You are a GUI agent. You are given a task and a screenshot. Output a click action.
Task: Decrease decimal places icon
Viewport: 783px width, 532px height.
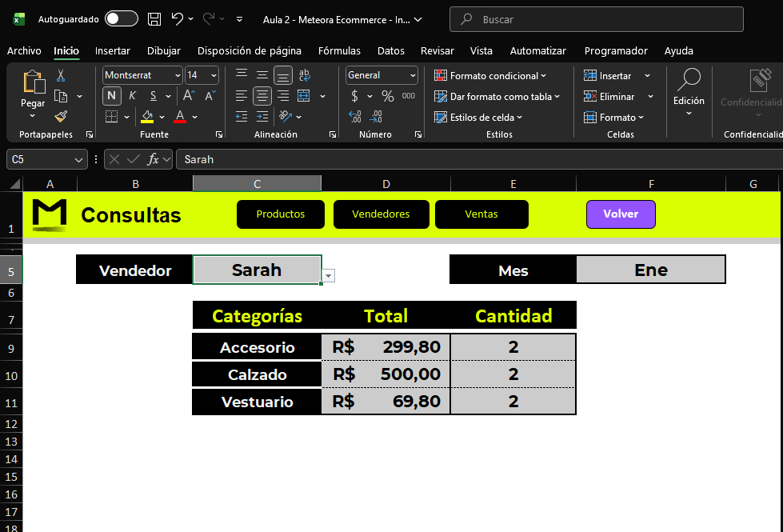[x=376, y=116]
